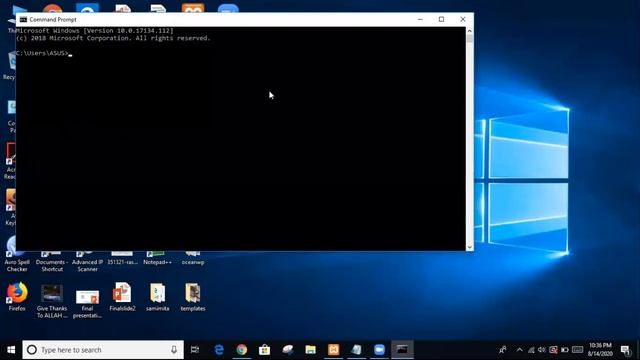Select the Advanced IP Scanner desktop label

tap(87, 266)
